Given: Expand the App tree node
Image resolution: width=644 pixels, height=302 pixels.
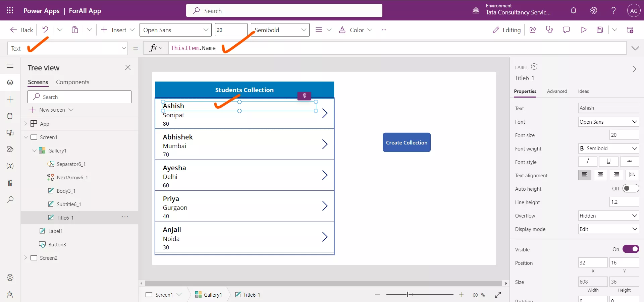Looking at the screenshot, I should tap(25, 123).
